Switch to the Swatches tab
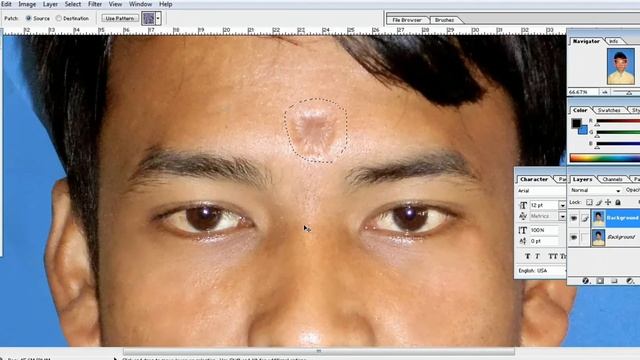 point(609,110)
